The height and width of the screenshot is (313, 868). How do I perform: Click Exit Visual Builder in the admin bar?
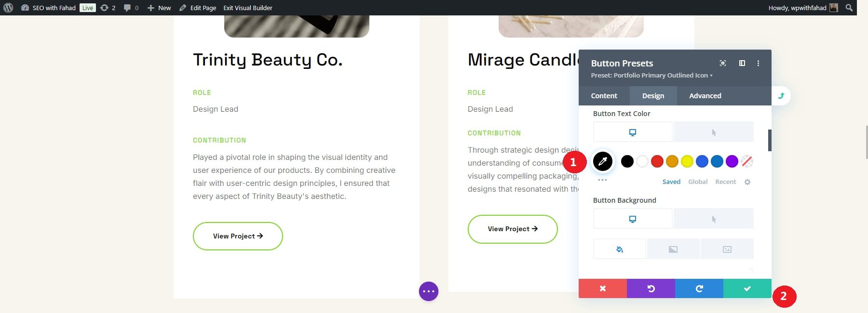coord(248,8)
